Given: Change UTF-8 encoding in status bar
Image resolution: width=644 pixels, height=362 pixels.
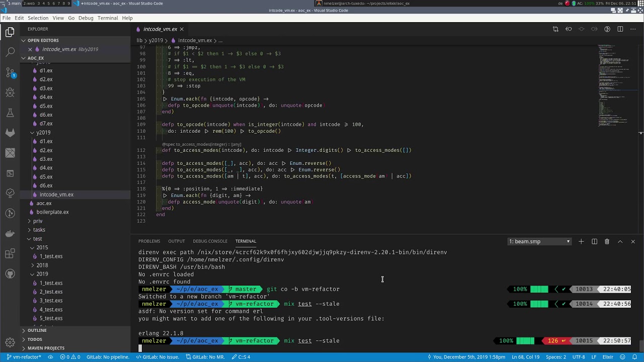Looking at the screenshot, I should 578,357.
